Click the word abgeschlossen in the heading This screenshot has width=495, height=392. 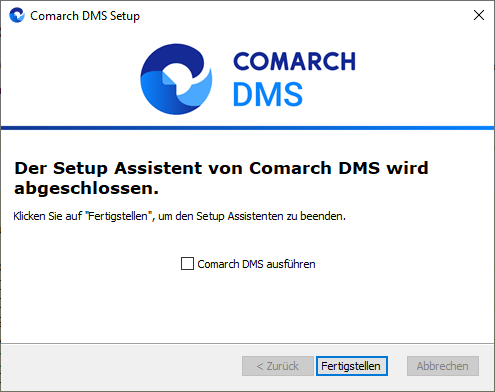click(x=86, y=189)
